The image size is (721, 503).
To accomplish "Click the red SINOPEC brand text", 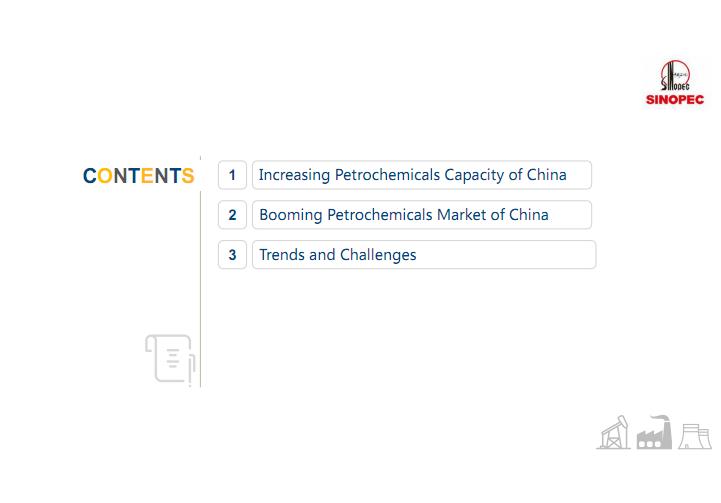I will click(675, 100).
